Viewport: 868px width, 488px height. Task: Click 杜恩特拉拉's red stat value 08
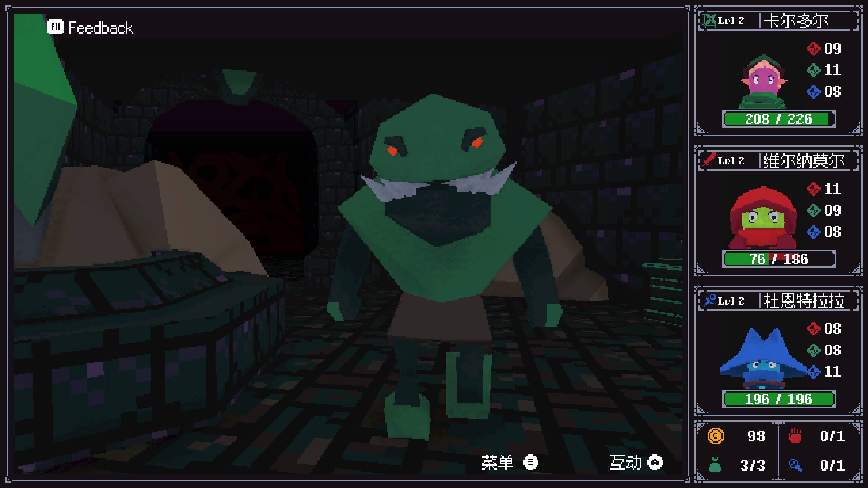coord(833,329)
